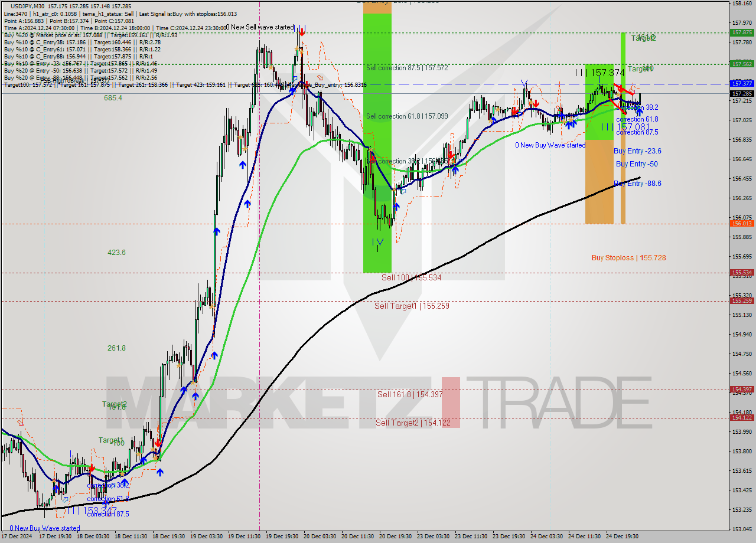
Task: Click the blue 157.377 price tag
Action: tap(742, 83)
